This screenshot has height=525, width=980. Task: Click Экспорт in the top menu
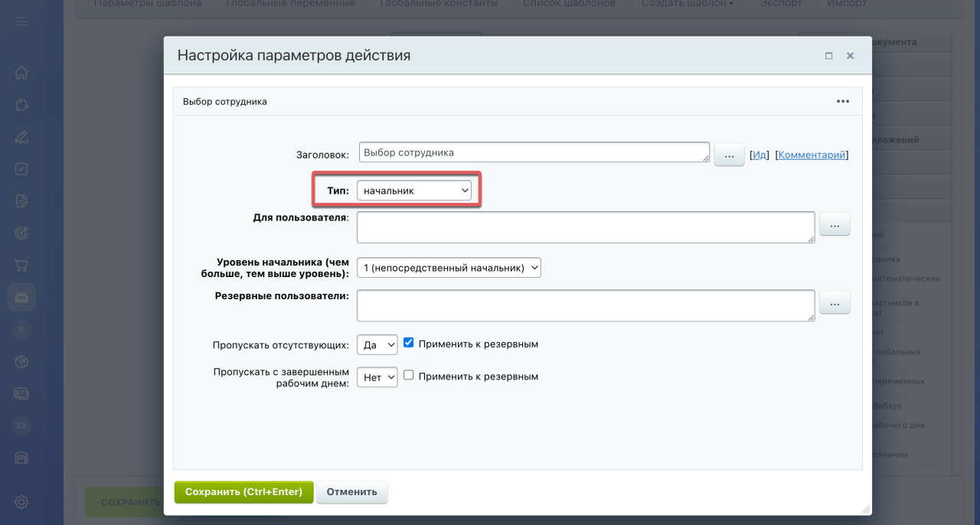pyautogui.click(x=781, y=4)
